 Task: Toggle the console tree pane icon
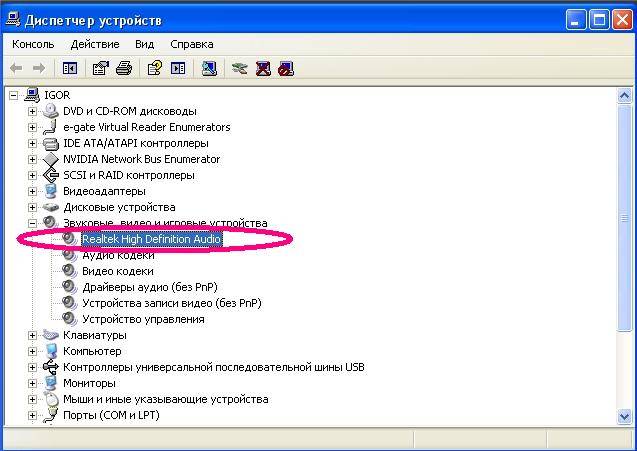tap(70, 68)
